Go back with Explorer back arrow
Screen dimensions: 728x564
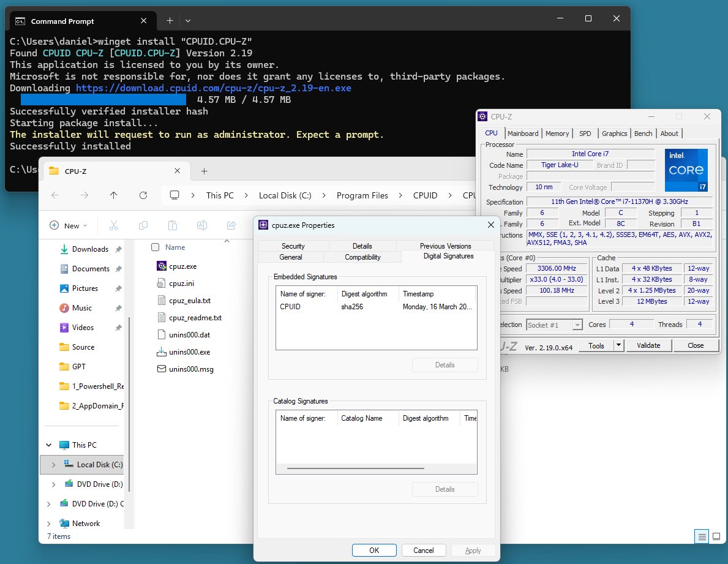[x=55, y=195]
